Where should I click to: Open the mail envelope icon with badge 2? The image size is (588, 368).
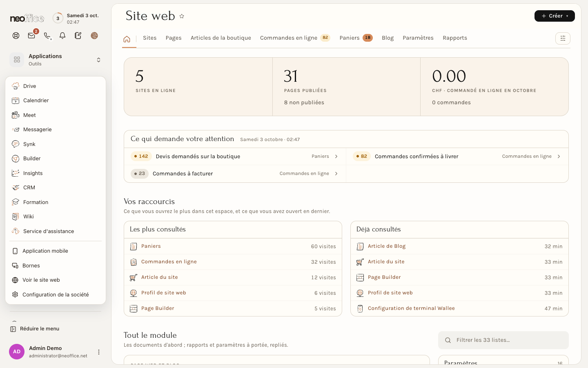click(31, 36)
